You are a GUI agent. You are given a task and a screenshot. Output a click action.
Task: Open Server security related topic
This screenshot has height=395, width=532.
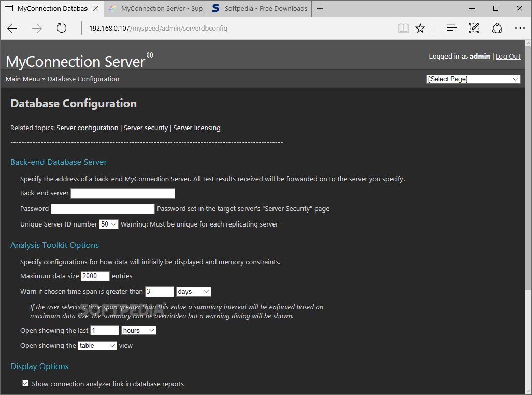click(146, 128)
